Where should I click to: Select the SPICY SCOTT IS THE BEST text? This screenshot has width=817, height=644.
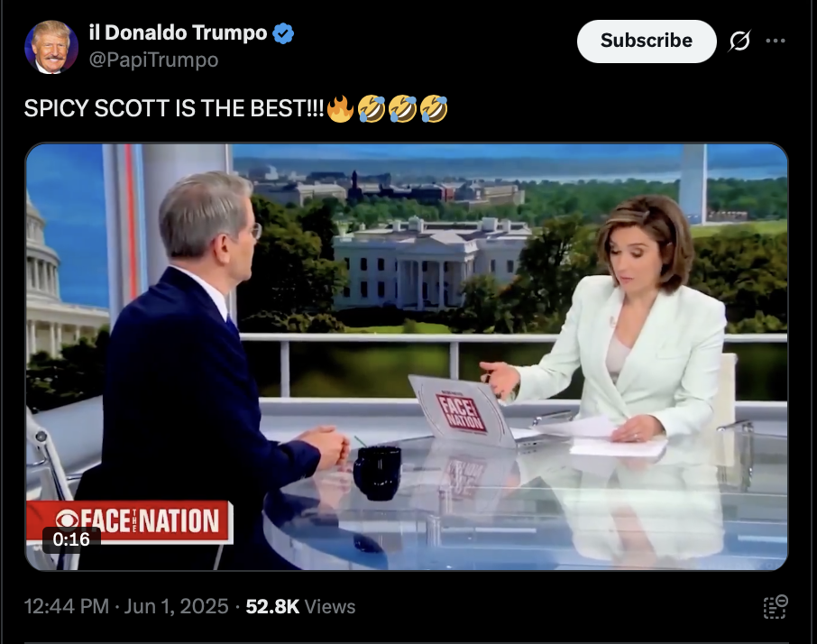pos(174,108)
